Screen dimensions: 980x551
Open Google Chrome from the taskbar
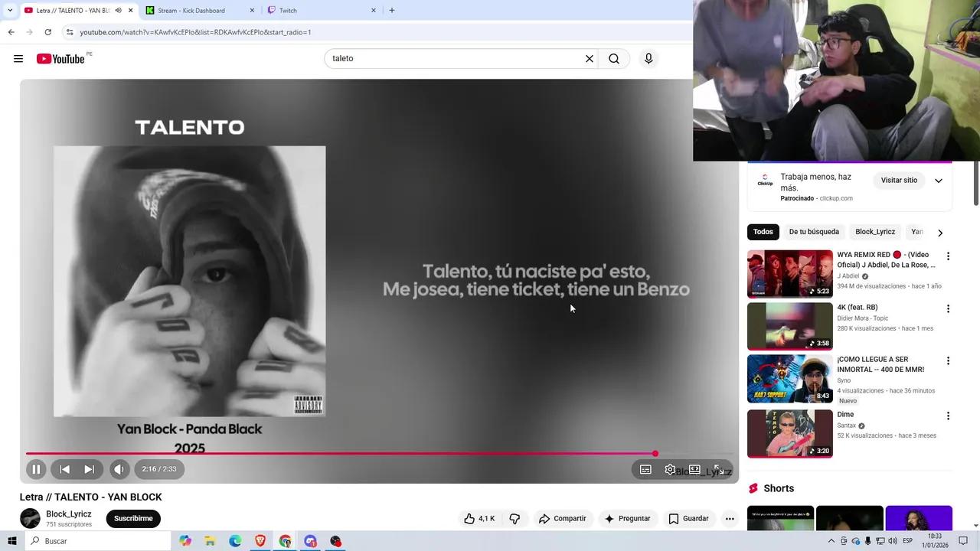coord(286,541)
